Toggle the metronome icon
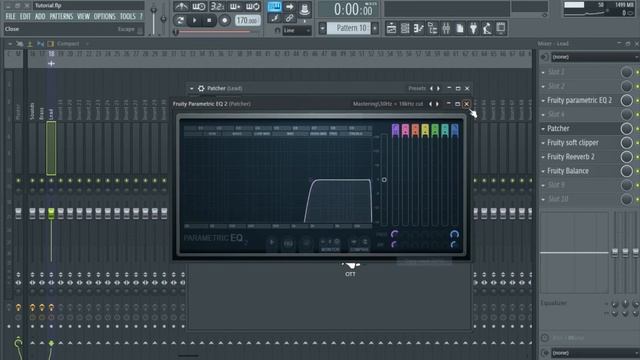640x360 pixels. coord(181,7)
